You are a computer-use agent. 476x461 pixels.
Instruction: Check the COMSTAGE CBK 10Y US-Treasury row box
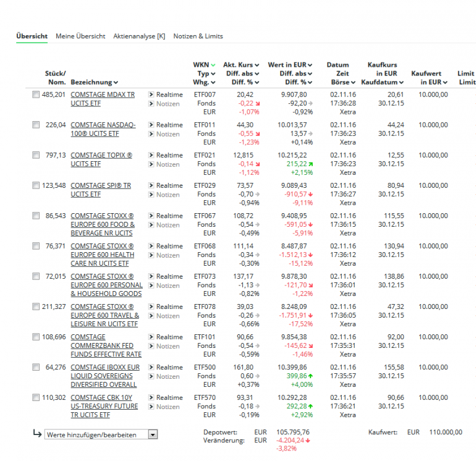point(36,397)
